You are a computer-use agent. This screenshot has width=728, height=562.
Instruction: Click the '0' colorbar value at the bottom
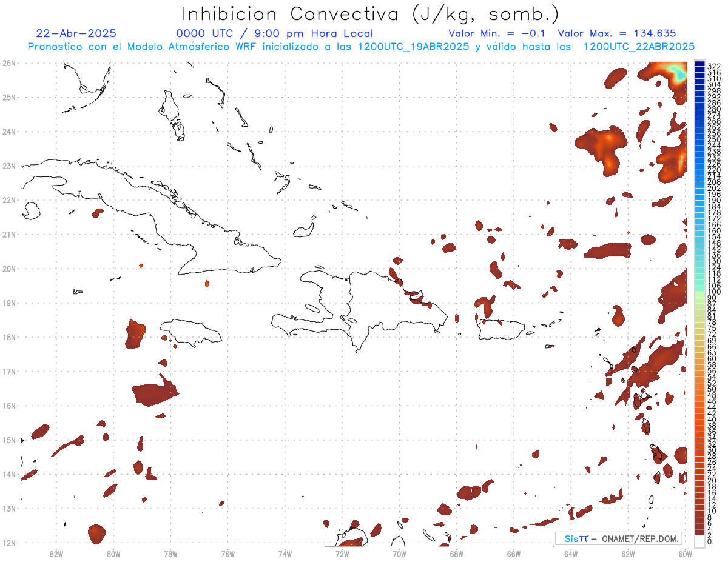[710, 541]
